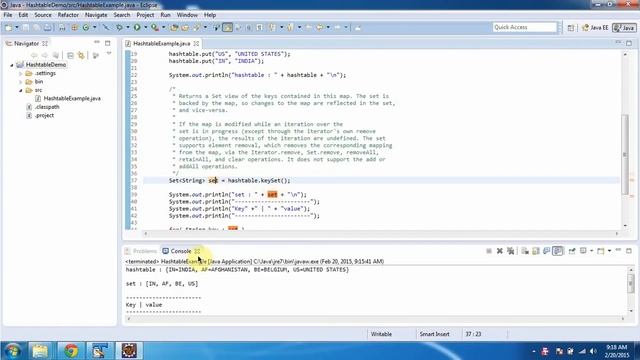Click Remove All Terminated Launches icon
The image size is (640, 360).
511,251
